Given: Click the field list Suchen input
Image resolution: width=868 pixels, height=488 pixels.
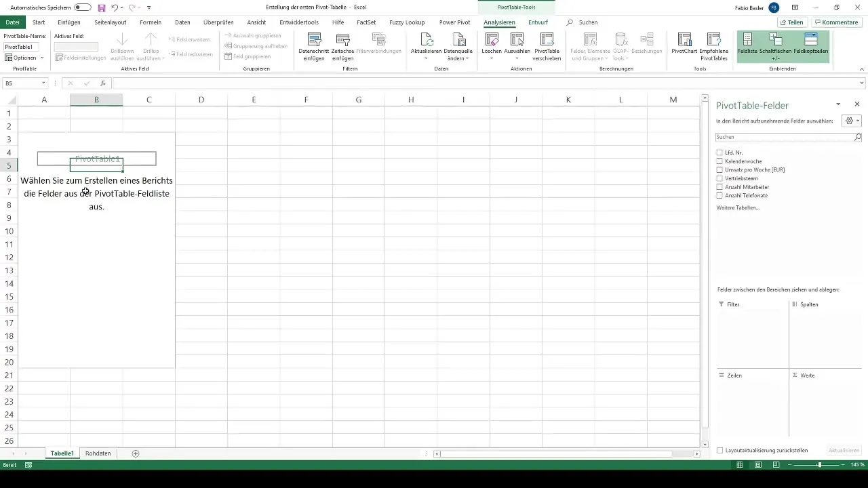Looking at the screenshot, I should (785, 137).
